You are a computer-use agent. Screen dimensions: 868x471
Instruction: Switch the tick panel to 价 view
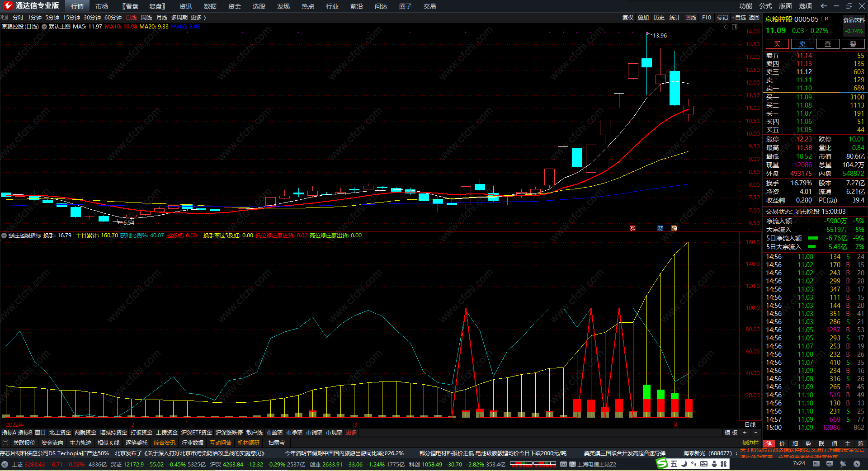click(x=782, y=443)
